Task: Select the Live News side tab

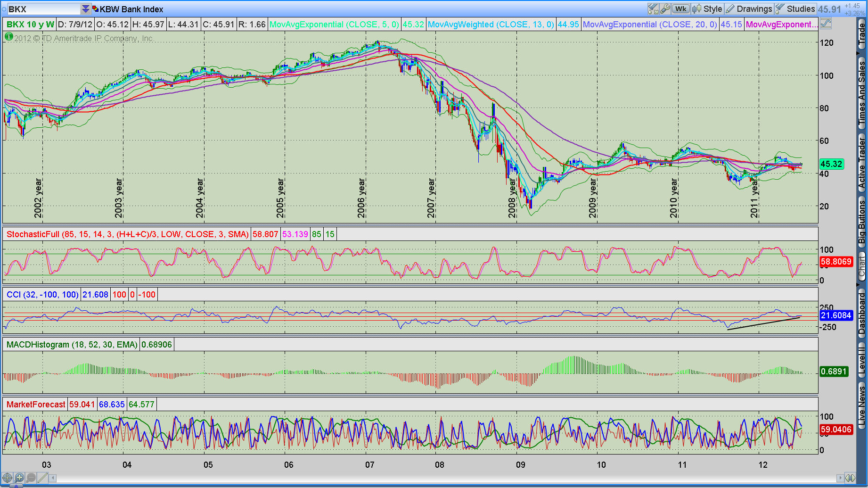Action: (x=862, y=406)
